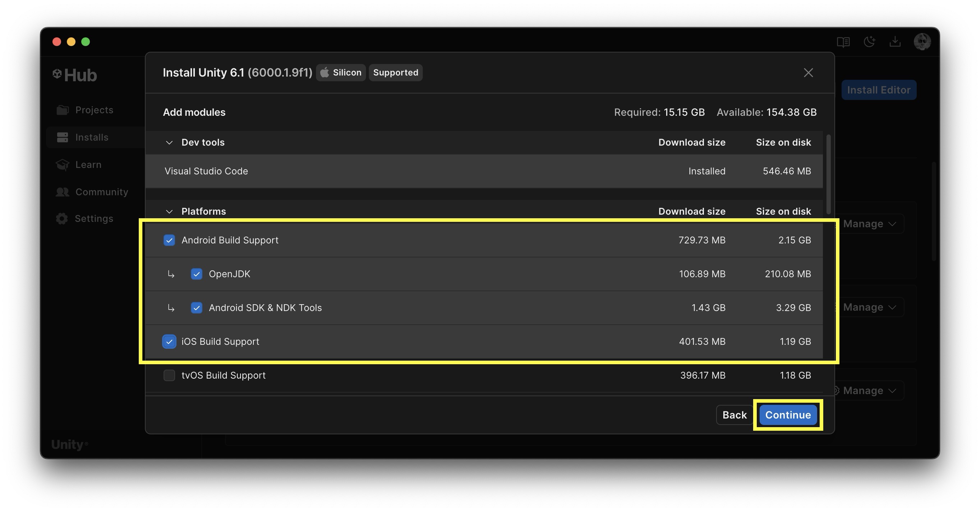This screenshot has width=980, height=512.
Task: Go to the Installs sidebar item
Action: coord(91,137)
